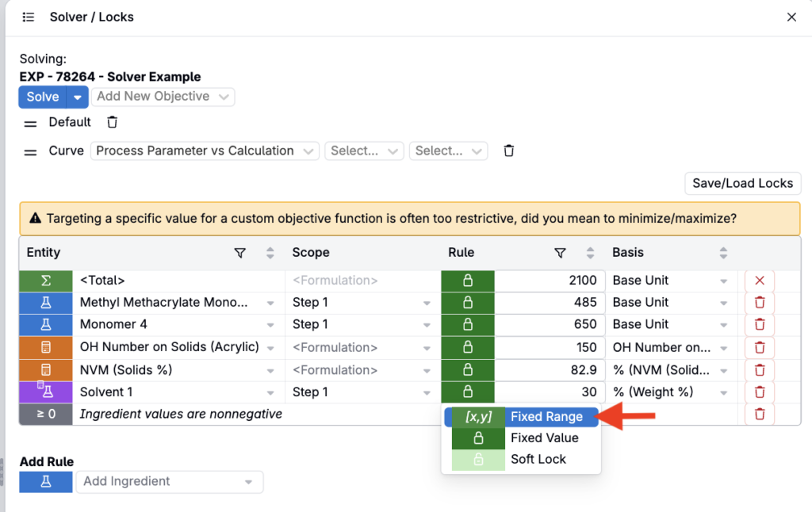The width and height of the screenshot is (812, 512).
Task: Open the list menu icon beside Solver / Locks
Action: pos(29,17)
